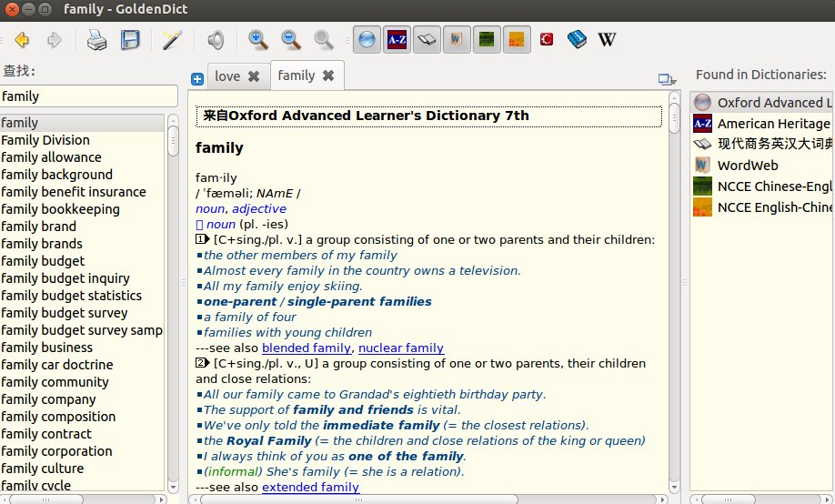Jump to NCCE English-Chinese in dictionaries list
The image size is (835, 504).
pos(762,207)
